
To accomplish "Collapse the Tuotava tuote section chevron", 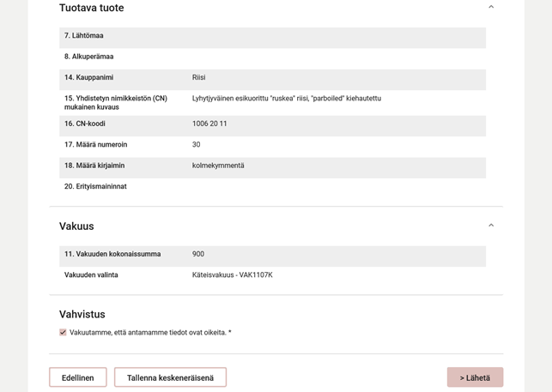I will [x=491, y=8].
